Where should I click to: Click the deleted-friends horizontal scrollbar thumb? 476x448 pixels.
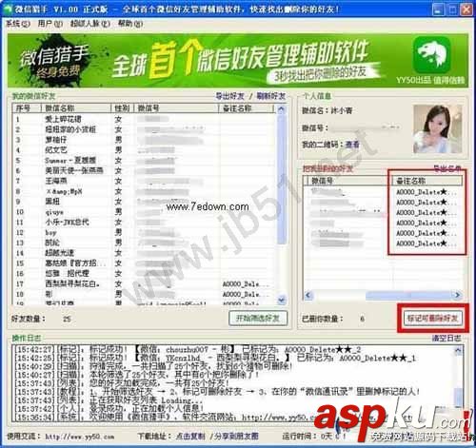click(x=409, y=295)
